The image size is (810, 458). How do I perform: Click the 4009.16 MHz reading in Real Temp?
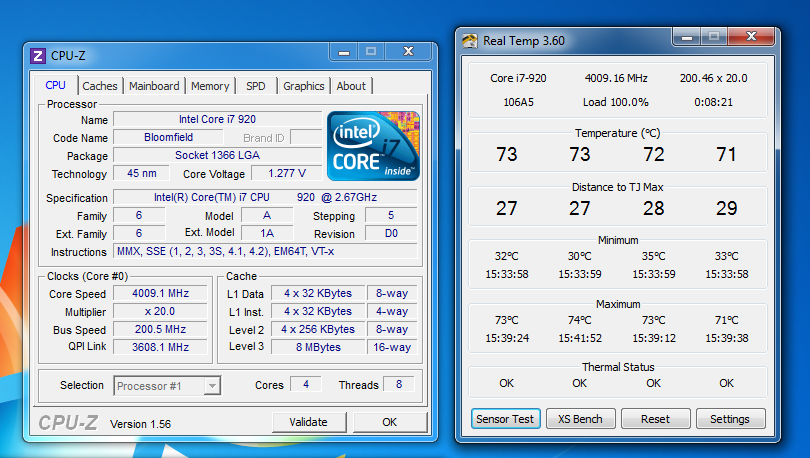616,78
